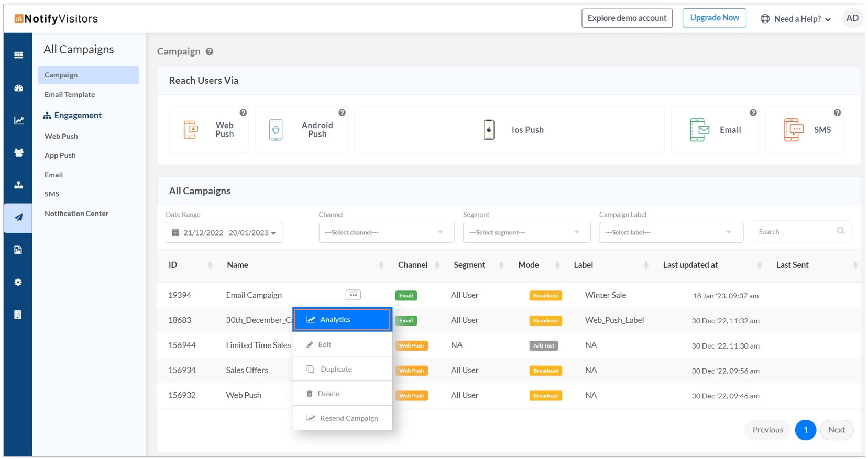Click the apps grid icon in sidebar

[18, 55]
